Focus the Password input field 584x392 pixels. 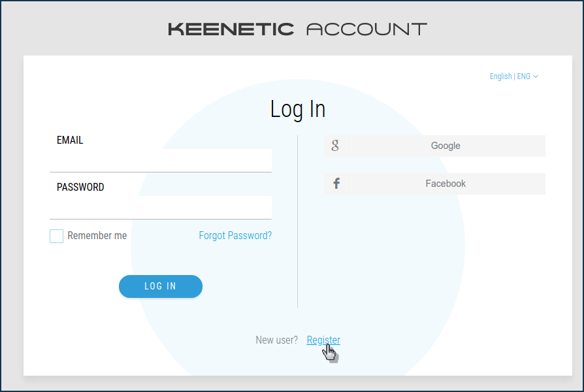(x=161, y=207)
